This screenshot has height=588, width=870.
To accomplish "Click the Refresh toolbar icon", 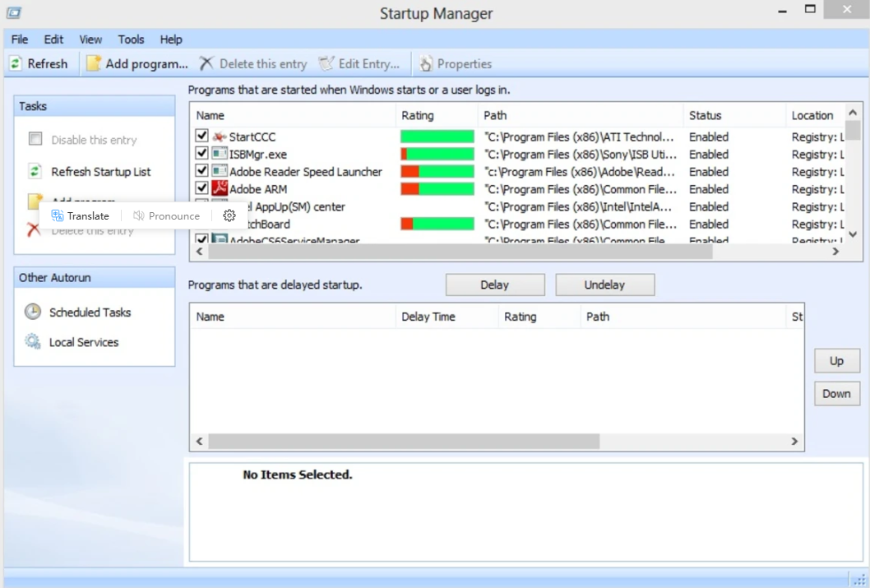I will click(16, 64).
